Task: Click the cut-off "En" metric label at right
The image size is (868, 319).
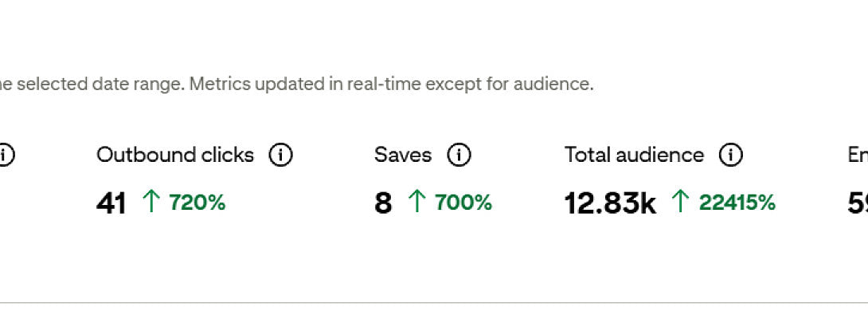Action: click(x=858, y=155)
